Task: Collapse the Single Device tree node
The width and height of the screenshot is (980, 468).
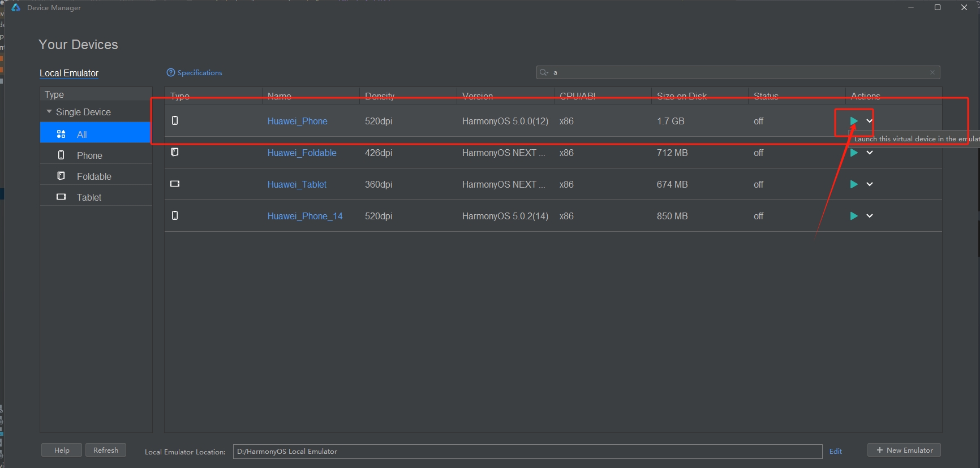Action: click(49, 112)
